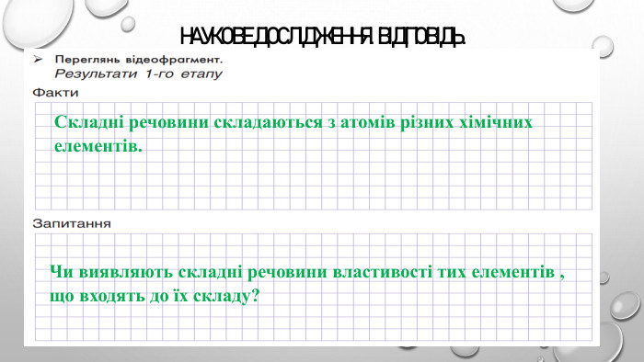Viewport: 644px width, 362px height.
Task: Click the Запитання section label
Action: 72,224
